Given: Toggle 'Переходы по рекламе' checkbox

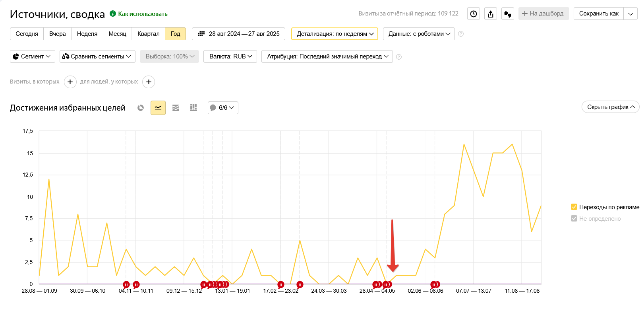Looking at the screenshot, I should coord(574,207).
